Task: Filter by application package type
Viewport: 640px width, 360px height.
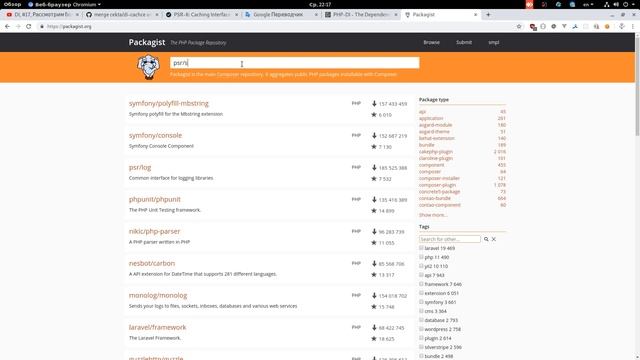Action: pos(431,118)
